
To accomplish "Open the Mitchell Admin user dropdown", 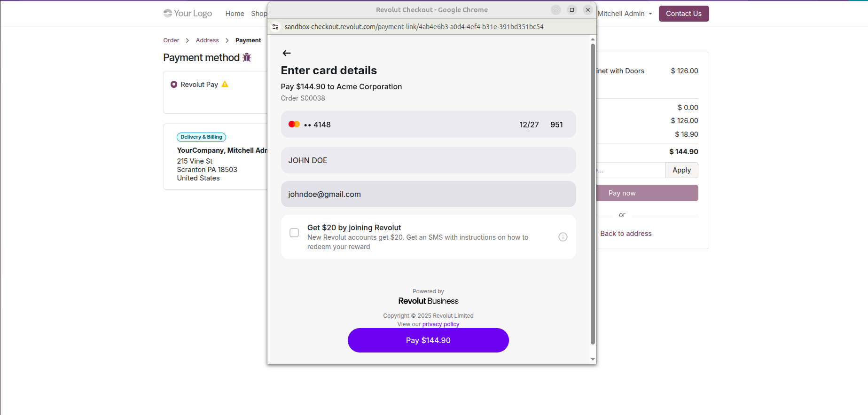I will (x=625, y=14).
